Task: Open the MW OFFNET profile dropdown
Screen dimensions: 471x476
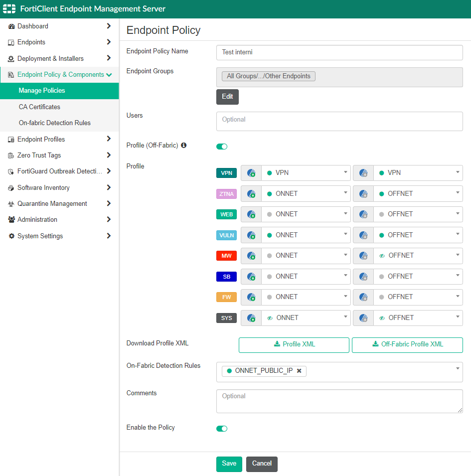Action: pos(418,256)
